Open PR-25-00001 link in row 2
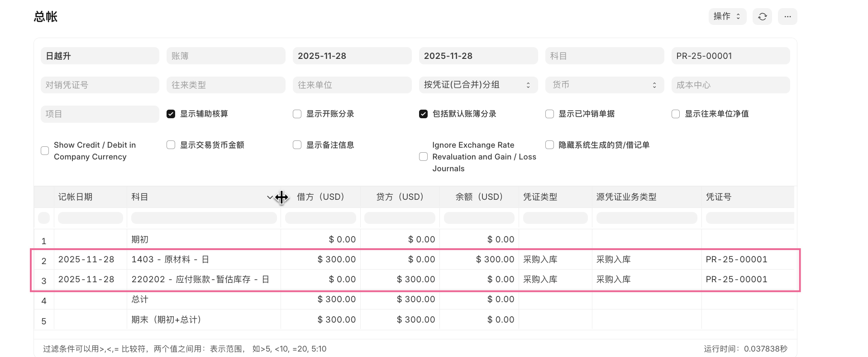This screenshot has width=868, height=357. pyautogui.click(x=736, y=260)
